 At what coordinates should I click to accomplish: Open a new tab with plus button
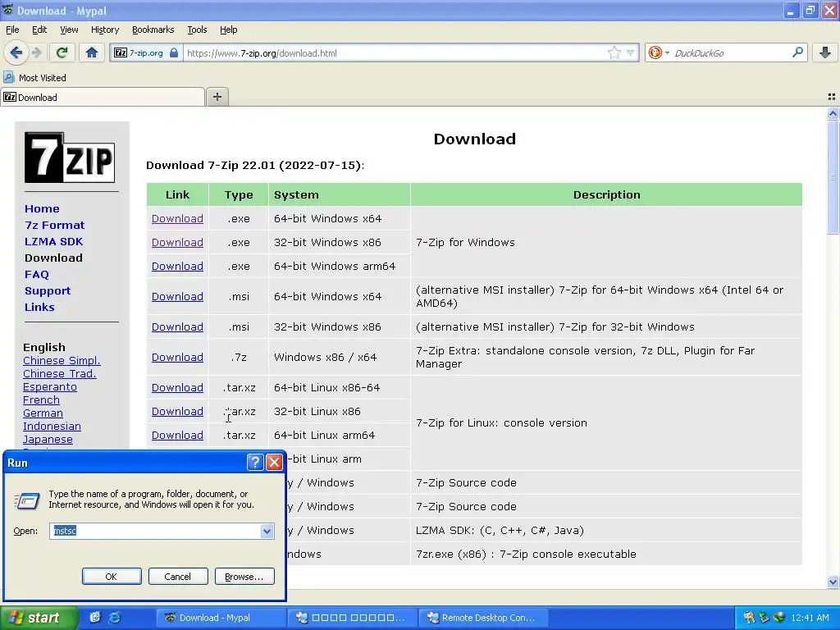217,97
